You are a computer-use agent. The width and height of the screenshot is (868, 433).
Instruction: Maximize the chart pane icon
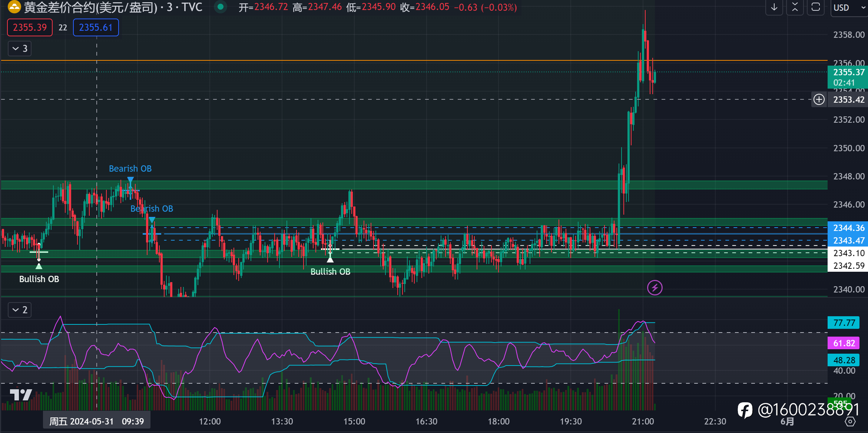coord(816,7)
